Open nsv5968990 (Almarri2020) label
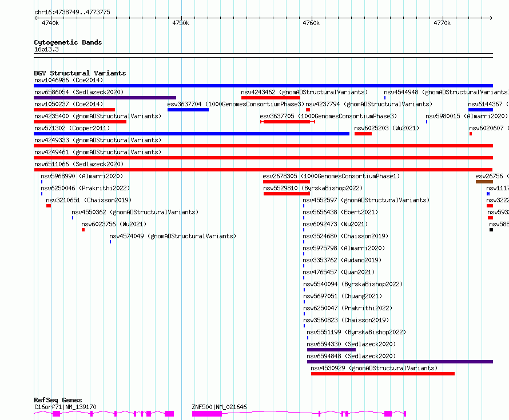The image size is (509, 420). click(x=82, y=176)
